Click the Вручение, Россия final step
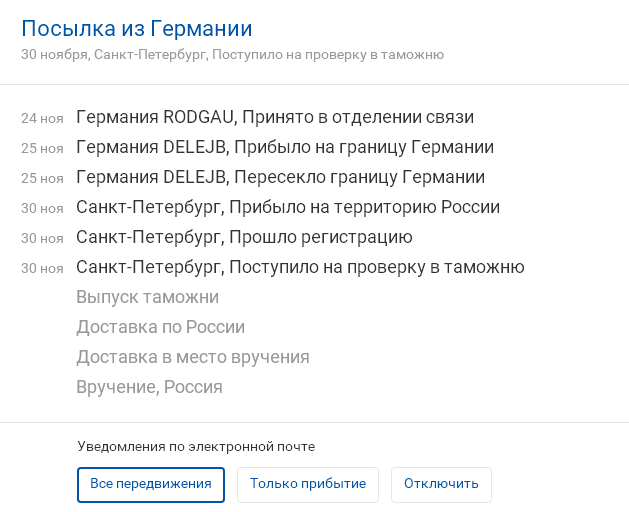 tap(149, 387)
